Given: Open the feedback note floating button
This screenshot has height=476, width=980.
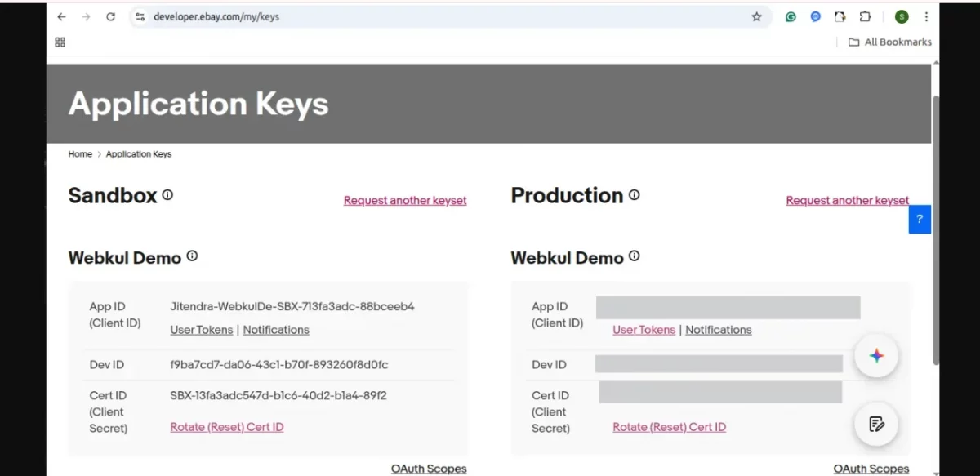Looking at the screenshot, I should click(x=876, y=423).
